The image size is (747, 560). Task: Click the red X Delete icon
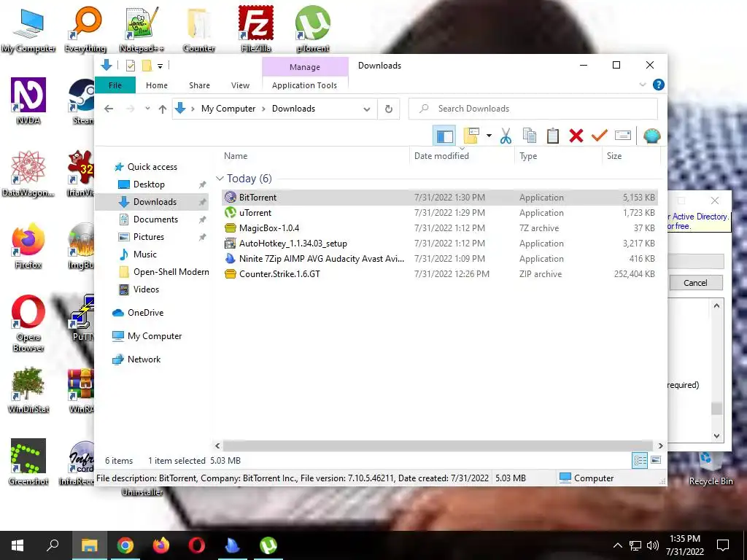pos(576,136)
